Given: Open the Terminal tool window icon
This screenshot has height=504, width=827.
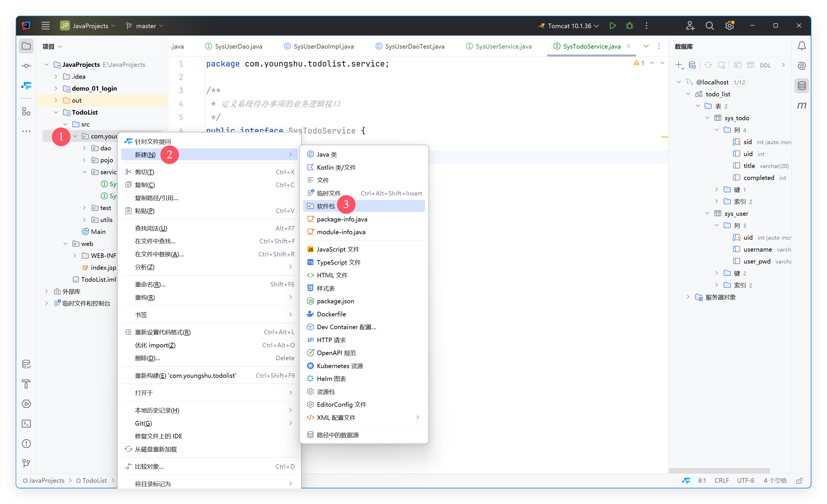Looking at the screenshot, I should click(26, 424).
